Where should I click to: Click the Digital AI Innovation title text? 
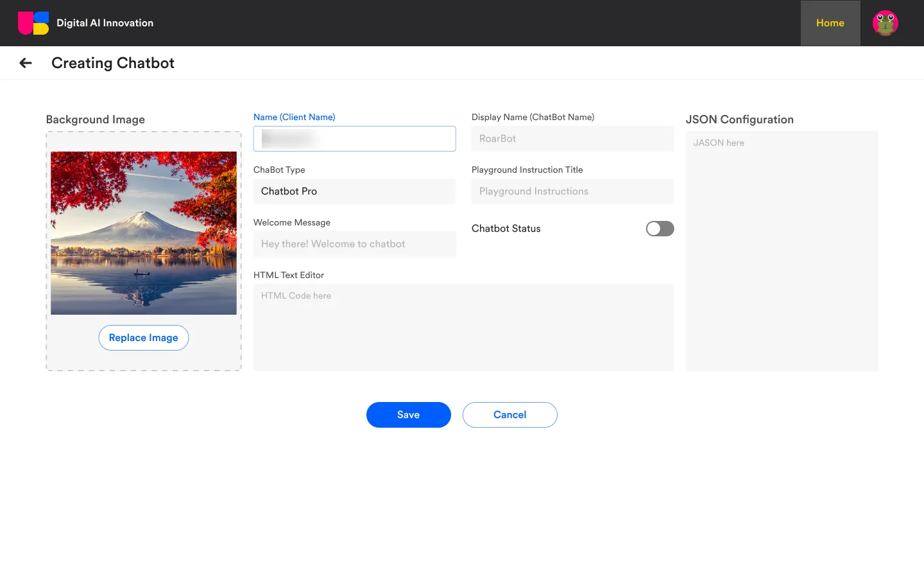pyautogui.click(x=105, y=23)
